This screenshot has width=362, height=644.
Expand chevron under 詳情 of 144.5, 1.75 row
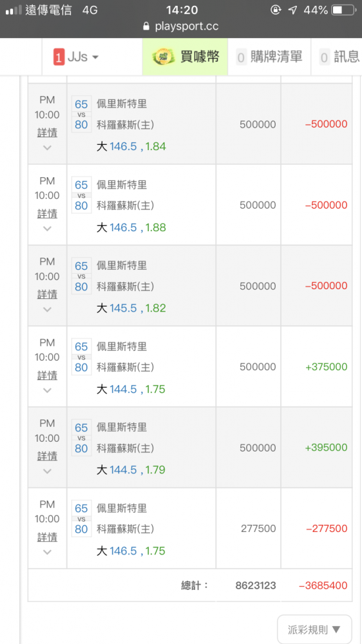pos(47,390)
